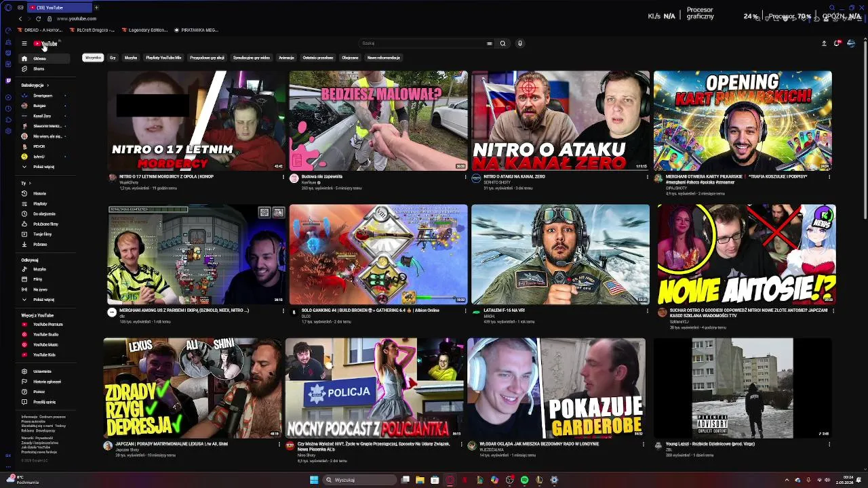Open the on-screen keyboard icon in search box

coord(489,43)
